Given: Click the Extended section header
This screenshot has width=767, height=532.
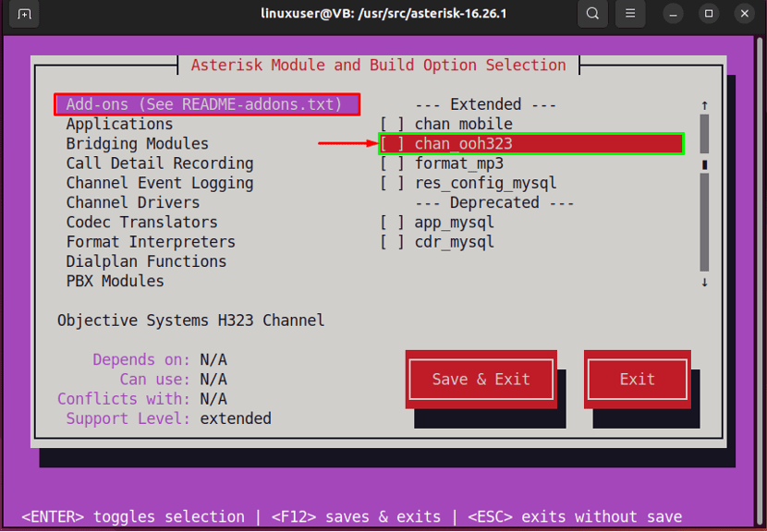Looking at the screenshot, I should pyautogui.click(x=486, y=104).
